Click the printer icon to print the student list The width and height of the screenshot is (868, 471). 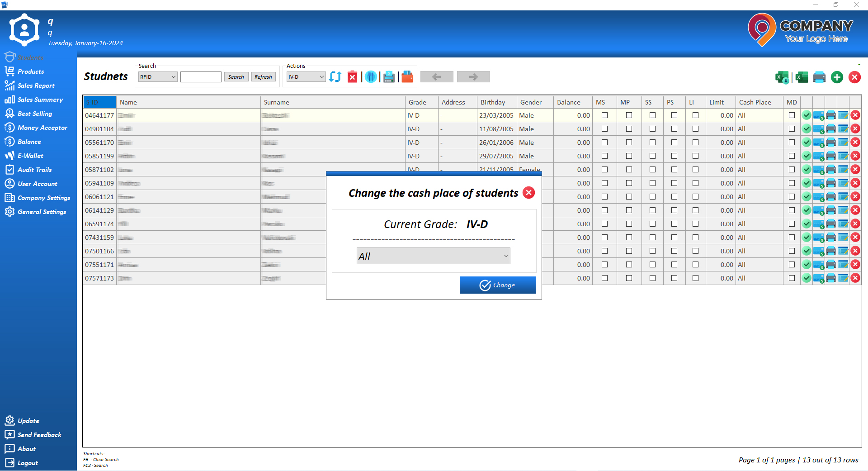(x=819, y=77)
